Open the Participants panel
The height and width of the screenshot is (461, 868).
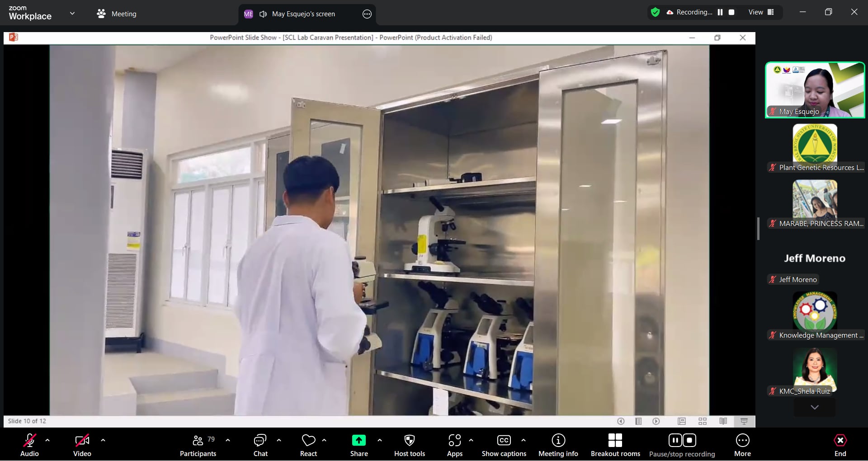pyautogui.click(x=198, y=445)
